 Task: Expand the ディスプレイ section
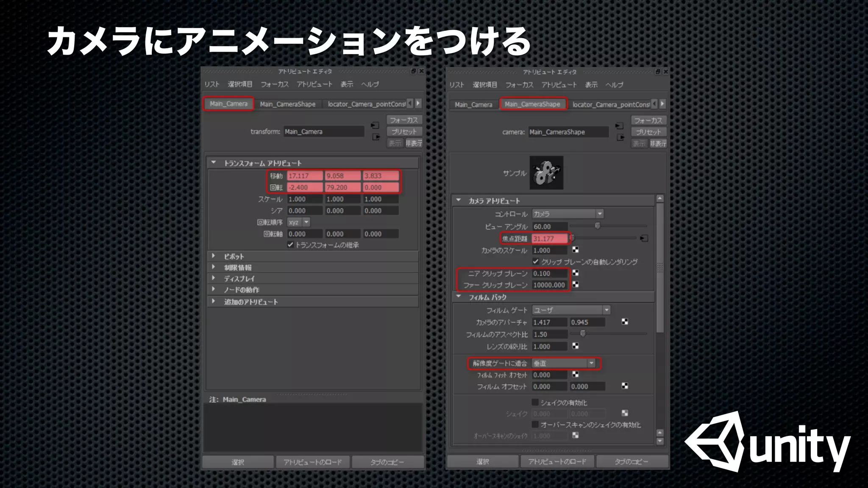point(214,278)
